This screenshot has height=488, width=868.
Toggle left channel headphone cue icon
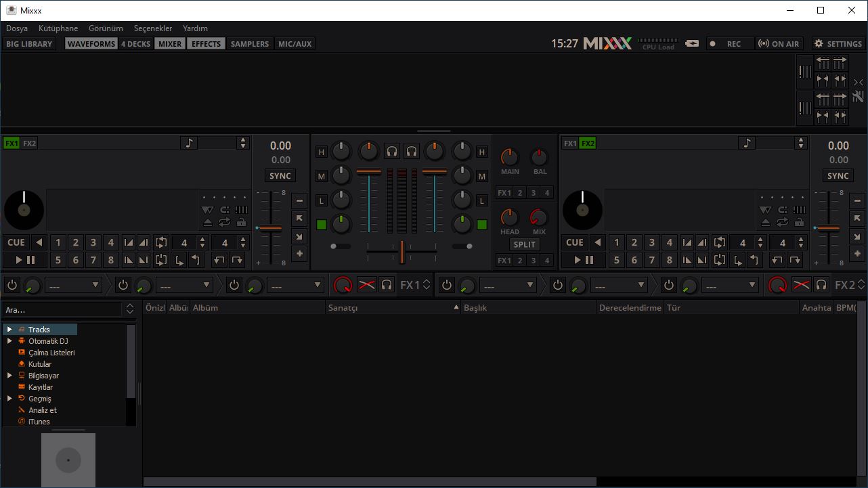pos(391,151)
